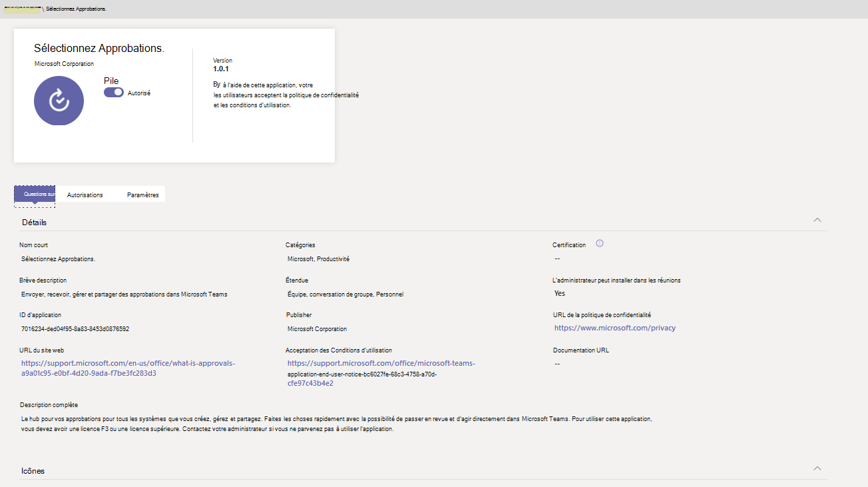Open the Paramètres tab

pos(143,195)
